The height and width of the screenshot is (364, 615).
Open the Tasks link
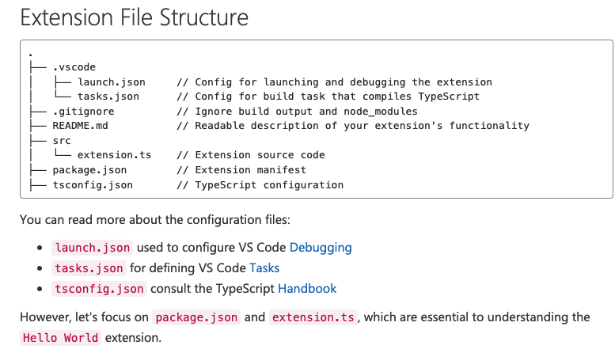pos(264,267)
